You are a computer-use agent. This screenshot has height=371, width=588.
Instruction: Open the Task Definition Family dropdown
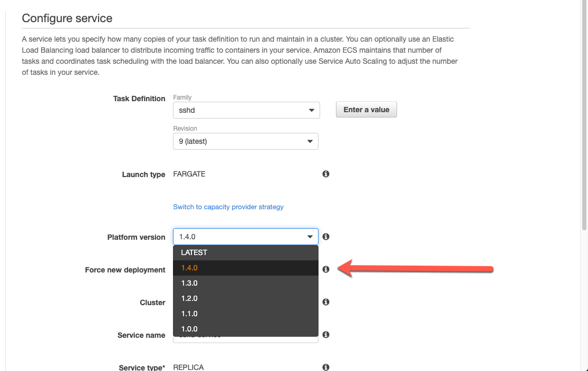(x=246, y=110)
